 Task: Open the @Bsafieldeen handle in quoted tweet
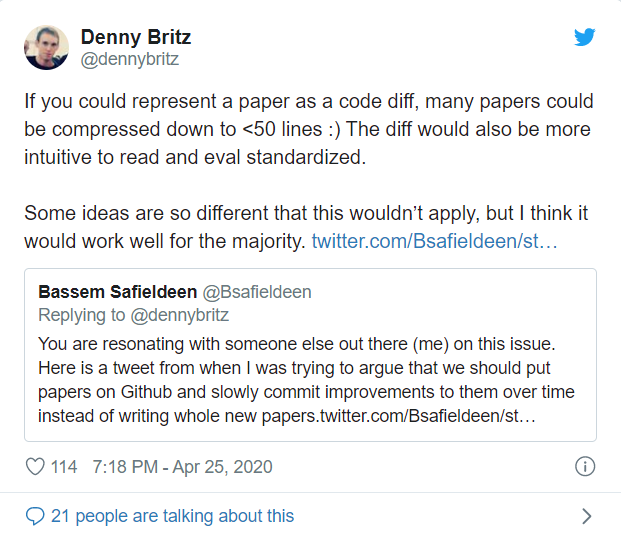click(256, 292)
